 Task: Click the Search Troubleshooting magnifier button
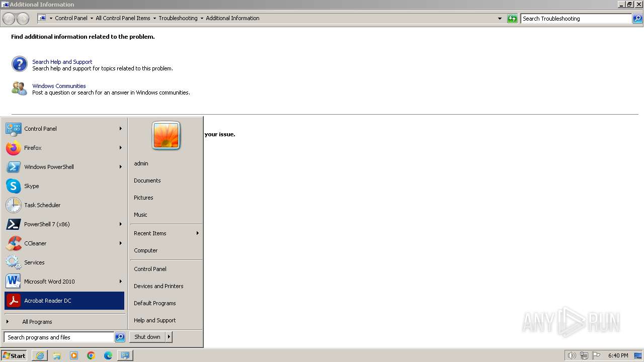click(637, 19)
